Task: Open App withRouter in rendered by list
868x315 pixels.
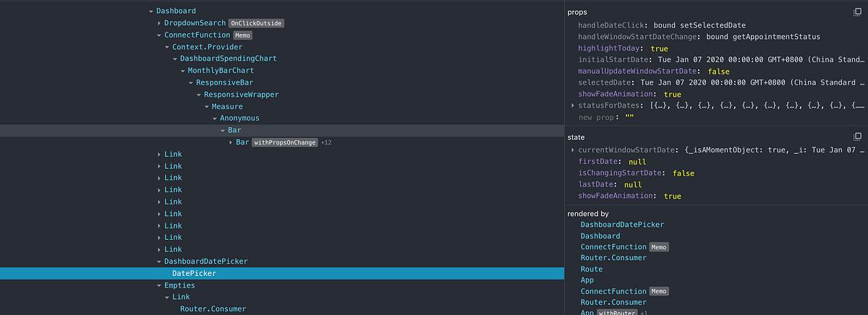Action: tap(587, 313)
